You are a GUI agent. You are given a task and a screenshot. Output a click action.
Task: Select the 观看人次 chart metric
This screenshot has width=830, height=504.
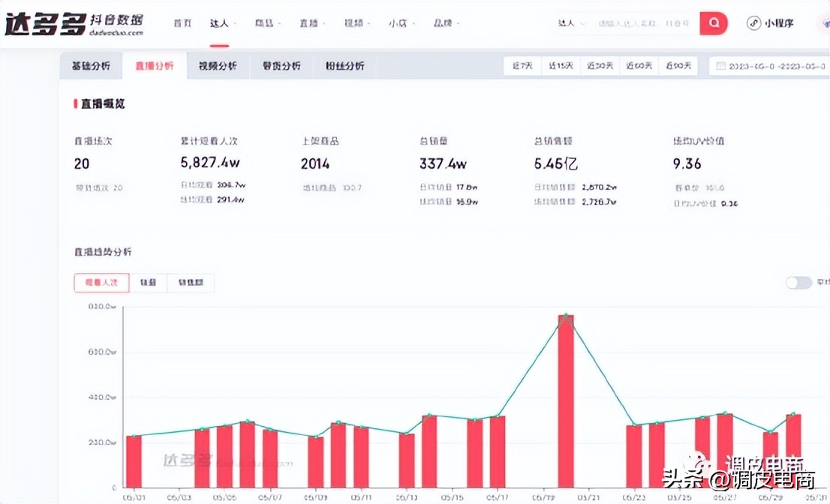tap(101, 283)
